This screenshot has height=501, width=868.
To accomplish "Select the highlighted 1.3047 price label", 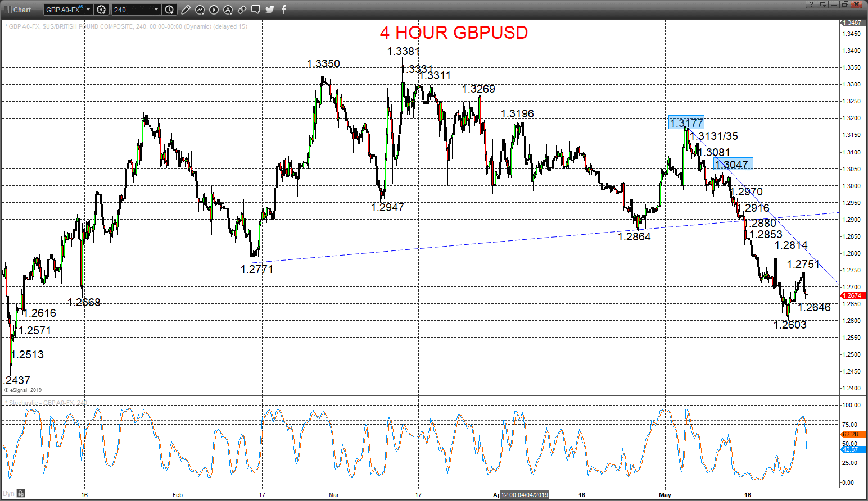I will [733, 164].
